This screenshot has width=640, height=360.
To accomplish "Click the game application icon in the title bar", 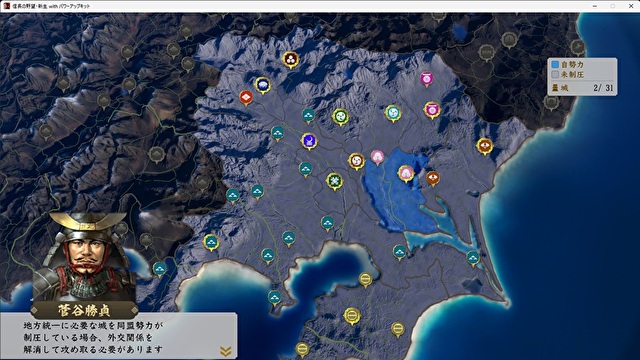I will [x=7, y=6].
